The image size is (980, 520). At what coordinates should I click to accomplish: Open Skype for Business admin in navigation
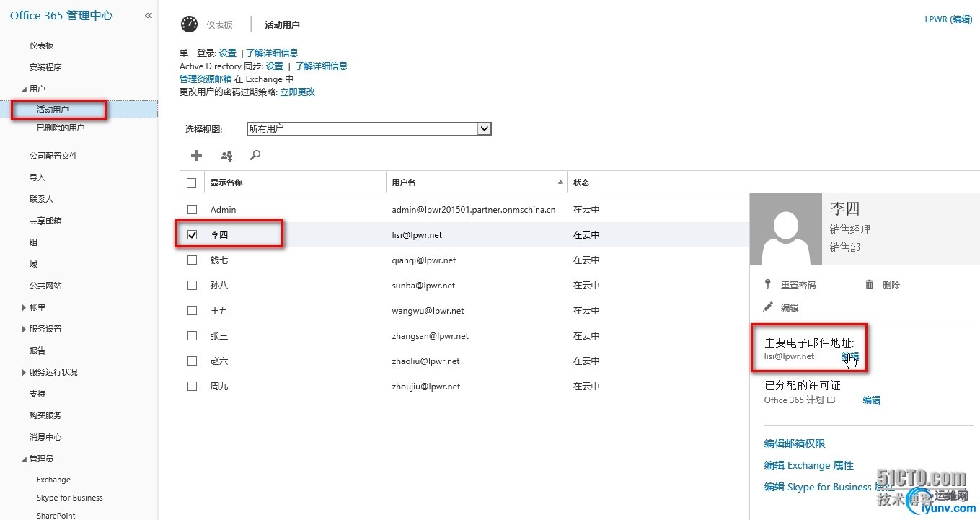coord(69,498)
